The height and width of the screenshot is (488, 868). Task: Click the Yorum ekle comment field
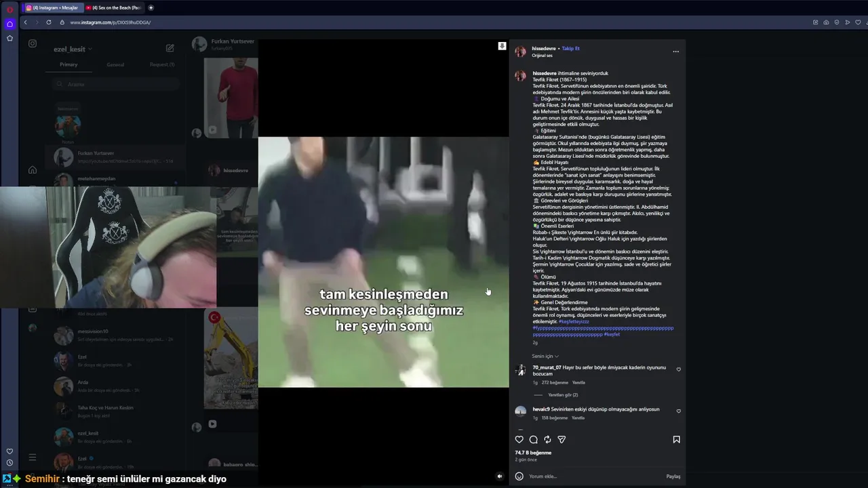coord(595,476)
